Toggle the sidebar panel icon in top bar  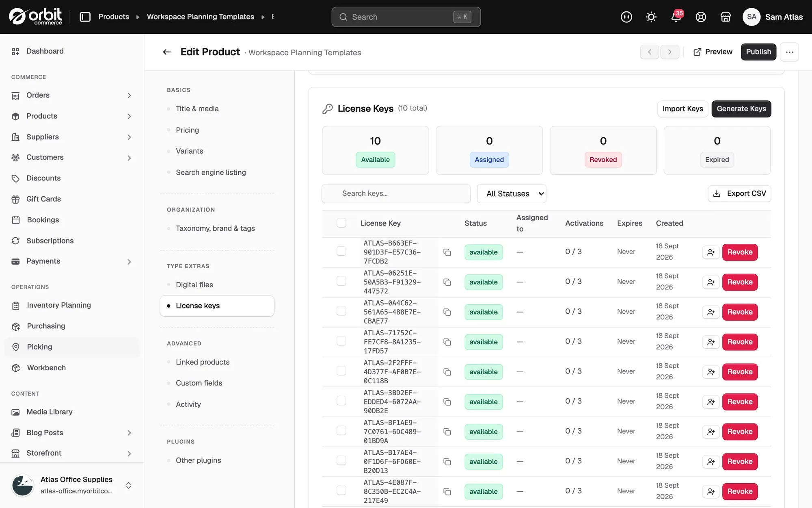85,17
